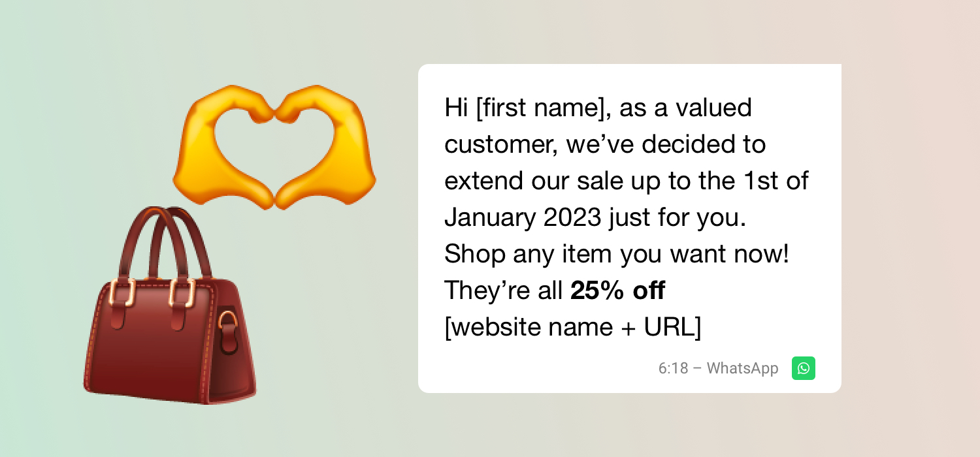The height and width of the screenshot is (457, 980).
Task: Click the 6:18 – WhatsApp timestamp
Action: (718, 368)
